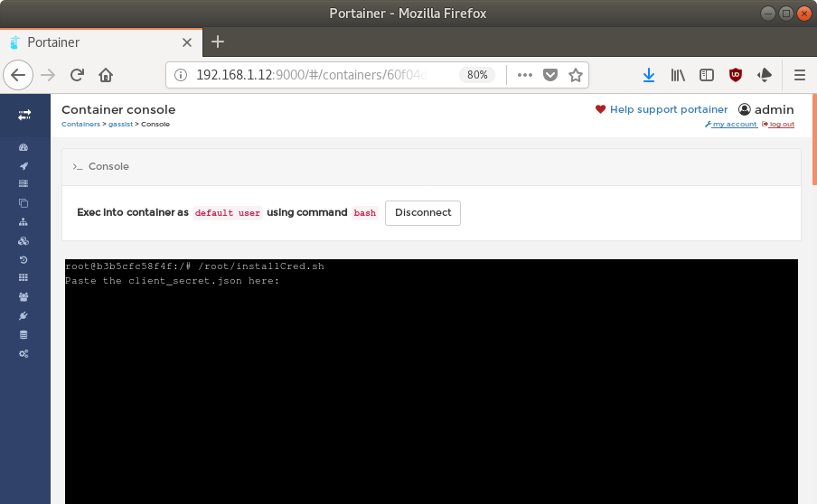This screenshot has width=817, height=504.
Task: Open the Help support portainer link
Action: point(669,109)
